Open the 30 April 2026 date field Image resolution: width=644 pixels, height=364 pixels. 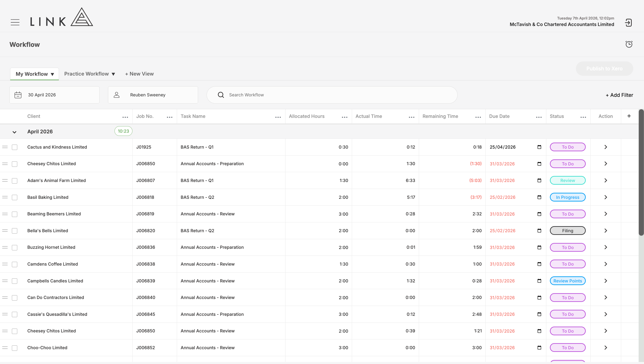54,95
